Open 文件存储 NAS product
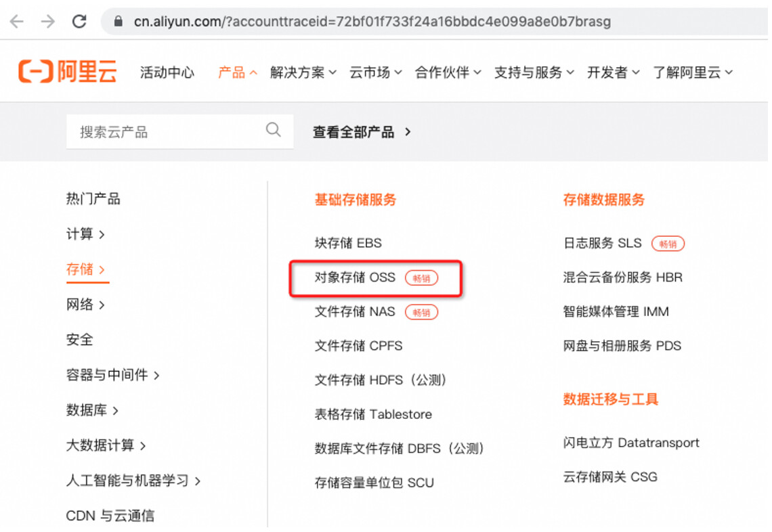This screenshot has height=532, width=772. 355,312
